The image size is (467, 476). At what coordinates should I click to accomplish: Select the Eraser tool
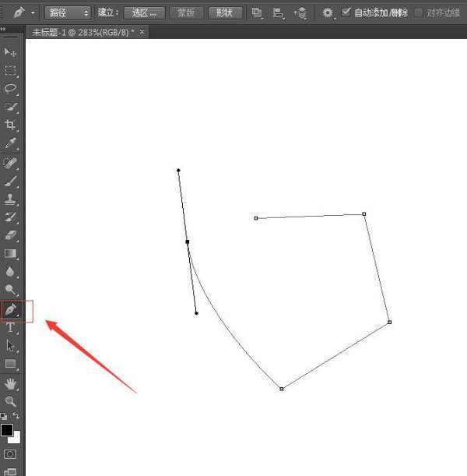(x=10, y=235)
